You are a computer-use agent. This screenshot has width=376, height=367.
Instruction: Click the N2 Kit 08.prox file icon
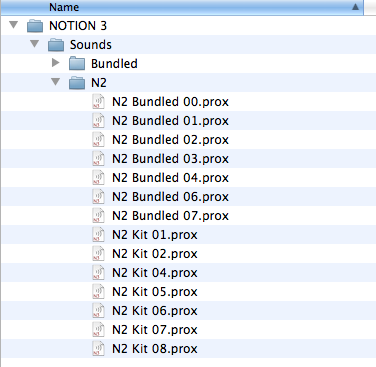[x=98, y=348]
